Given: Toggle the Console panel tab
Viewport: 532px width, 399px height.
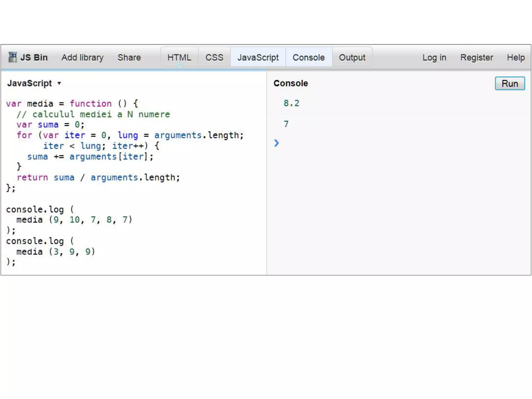Looking at the screenshot, I should (309, 57).
